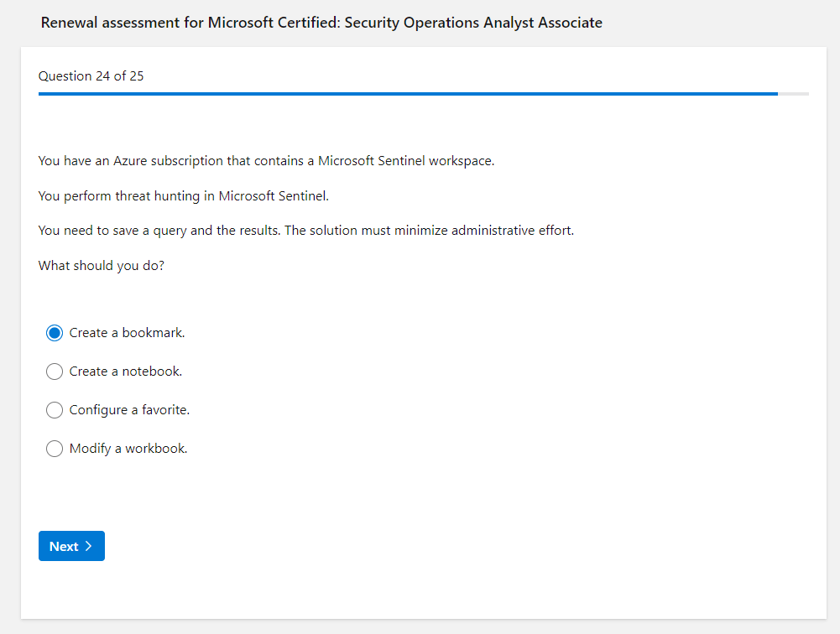Click the sentence about performing threat hunting
This screenshot has height=634, width=840.
184,196
